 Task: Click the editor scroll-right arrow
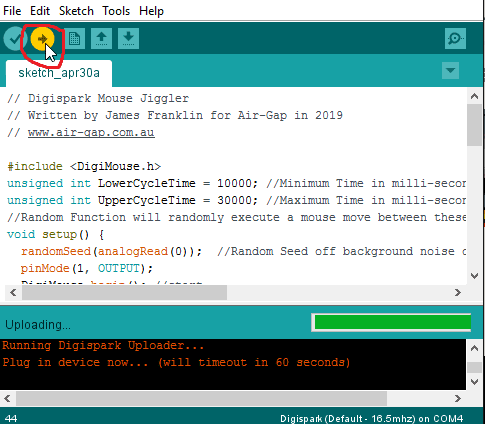458,293
